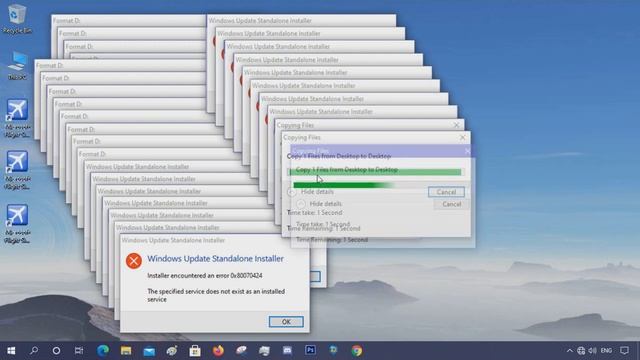Open the ENG language indicator

click(606, 351)
